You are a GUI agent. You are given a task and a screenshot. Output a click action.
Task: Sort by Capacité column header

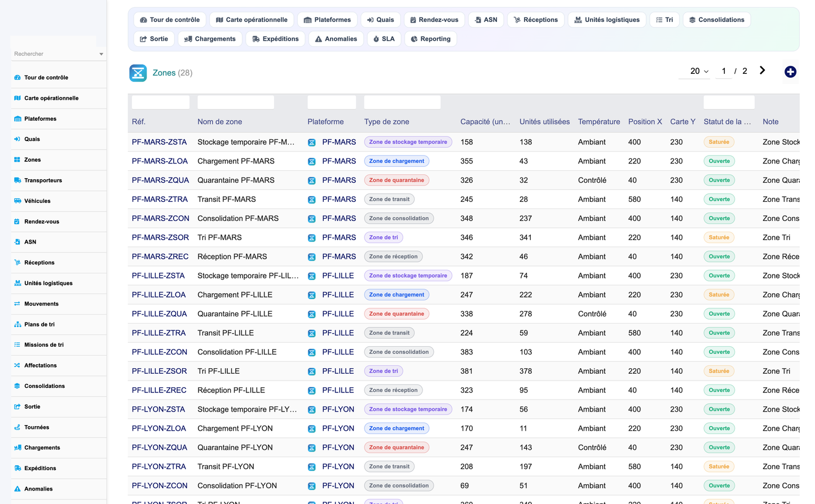point(486,122)
